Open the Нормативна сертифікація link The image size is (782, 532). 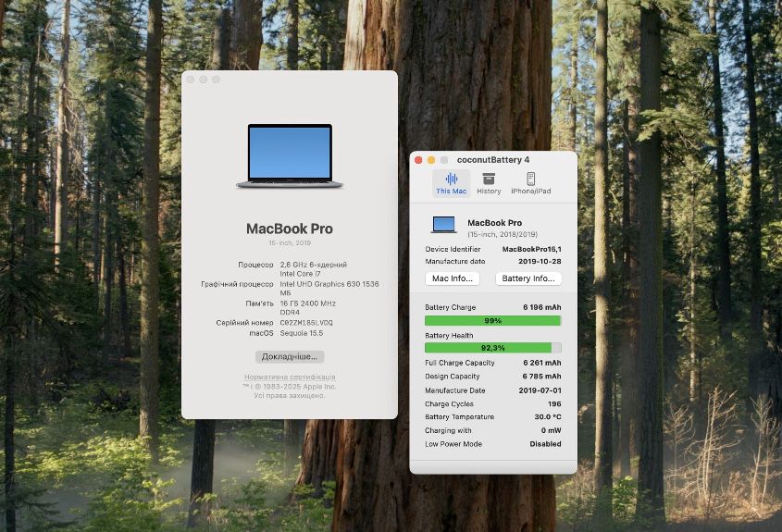290,377
